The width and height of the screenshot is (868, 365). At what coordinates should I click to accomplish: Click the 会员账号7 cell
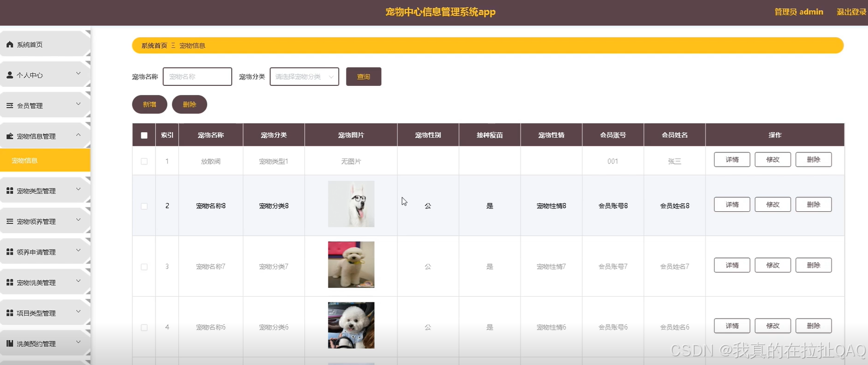[x=613, y=267]
